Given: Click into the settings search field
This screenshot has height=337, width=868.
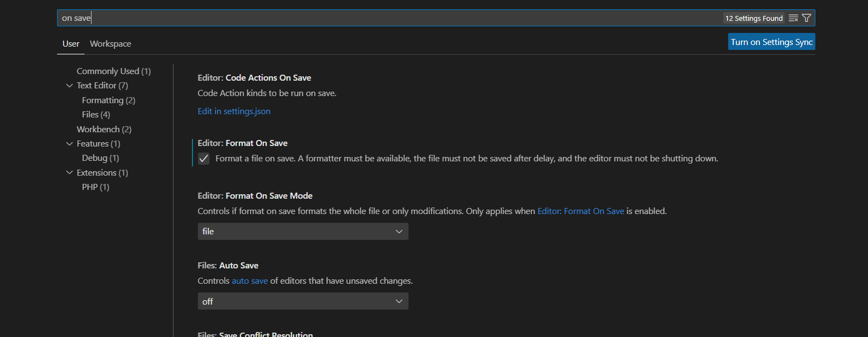Looking at the screenshot, I should [384, 18].
